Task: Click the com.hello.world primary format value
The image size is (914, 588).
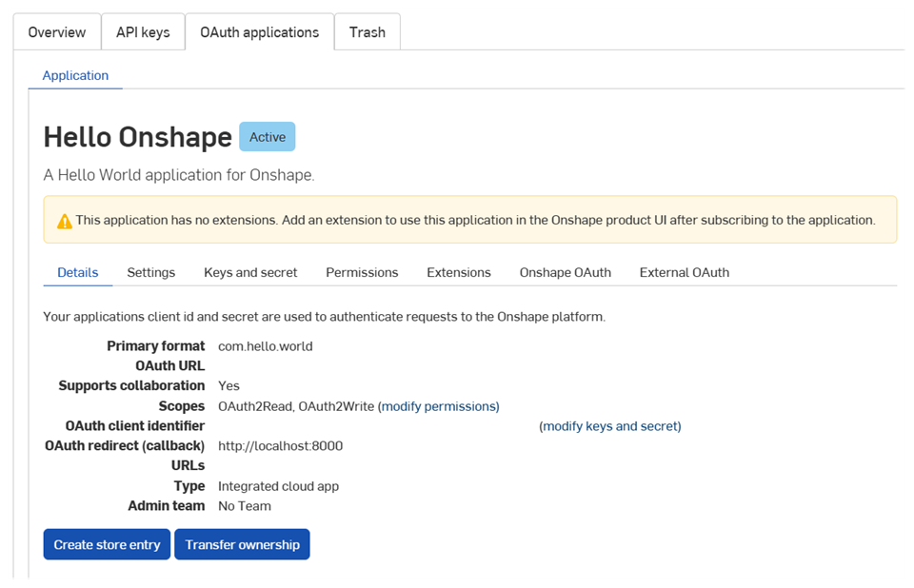Action: pyautogui.click(x=266, y=346)
